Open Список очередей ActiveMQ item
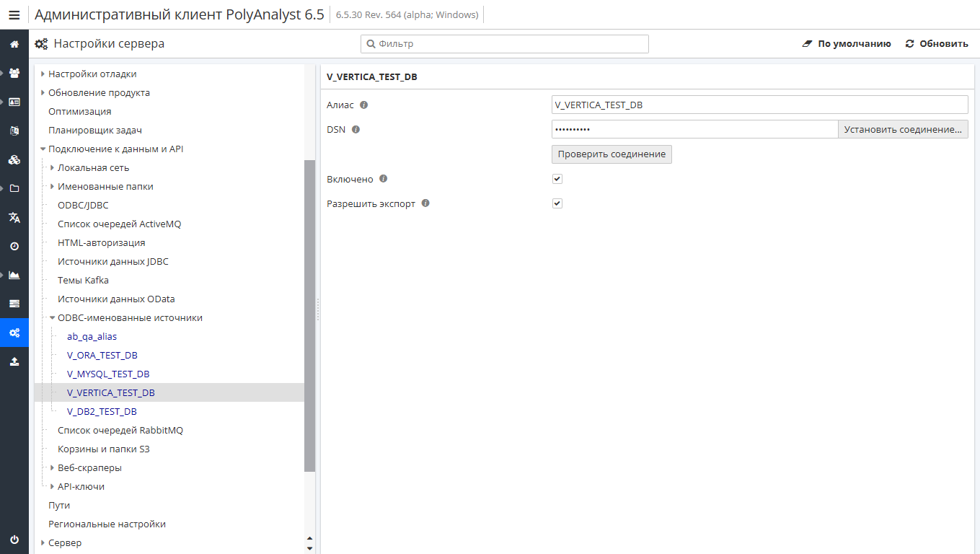Image resolution: width=980 pixels, height=554 pixels. 119,224
